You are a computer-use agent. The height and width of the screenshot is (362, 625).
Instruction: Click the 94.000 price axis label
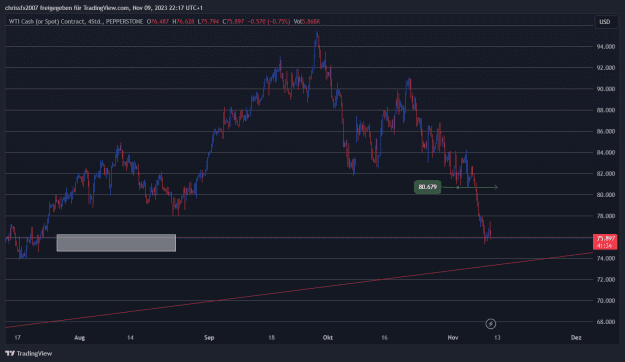click(605, 47)
